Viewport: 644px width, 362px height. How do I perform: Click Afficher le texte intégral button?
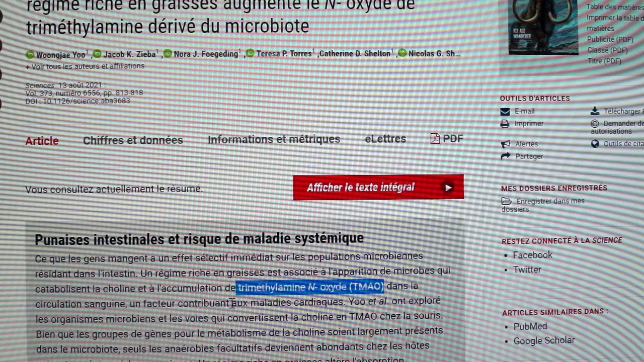(x=378, y=187)
